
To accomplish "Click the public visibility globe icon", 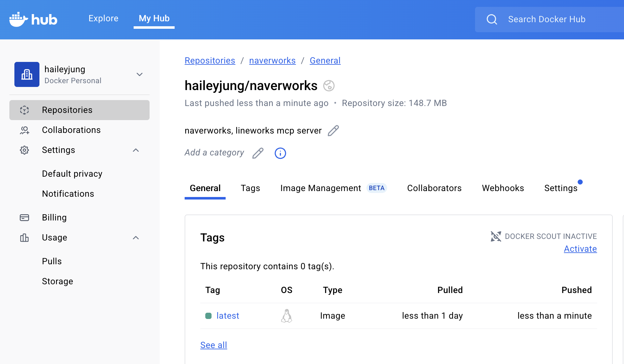I will [329, 86].
